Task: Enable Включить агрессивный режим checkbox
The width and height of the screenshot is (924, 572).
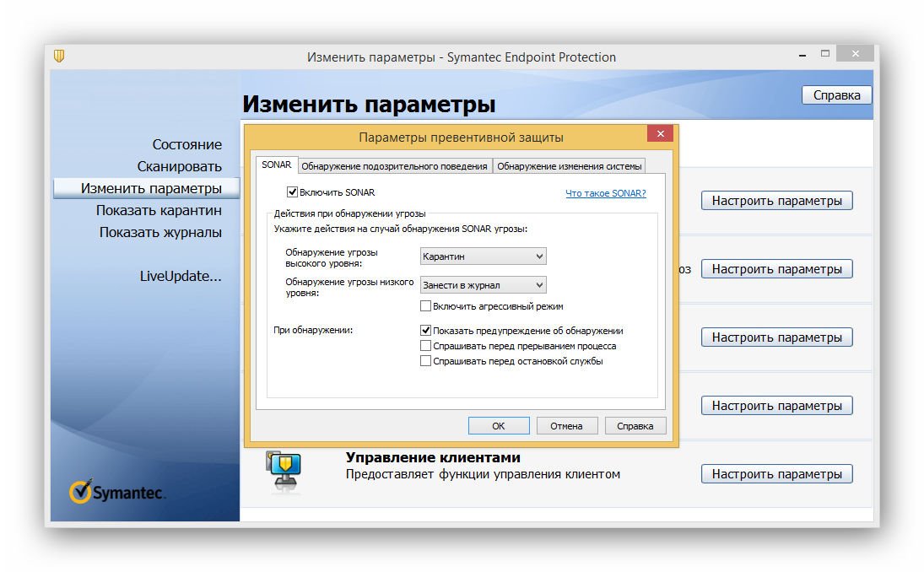Action: click(426, 306)
